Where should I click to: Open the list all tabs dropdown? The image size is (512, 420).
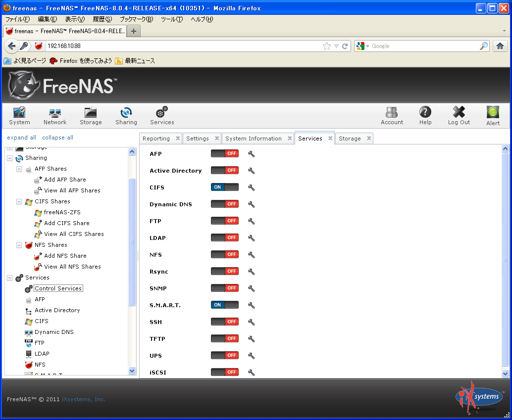coord(505,31)
